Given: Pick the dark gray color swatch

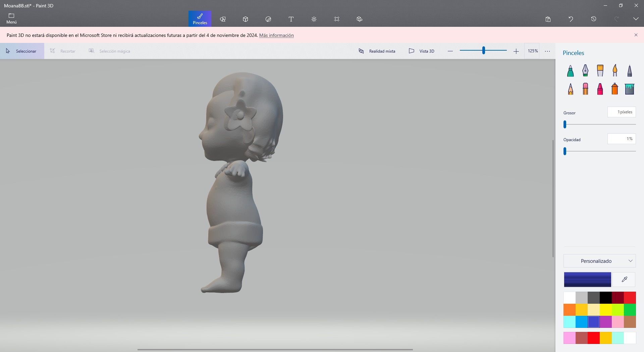Looking at the screenshot, I should click(x=594, y=298).
